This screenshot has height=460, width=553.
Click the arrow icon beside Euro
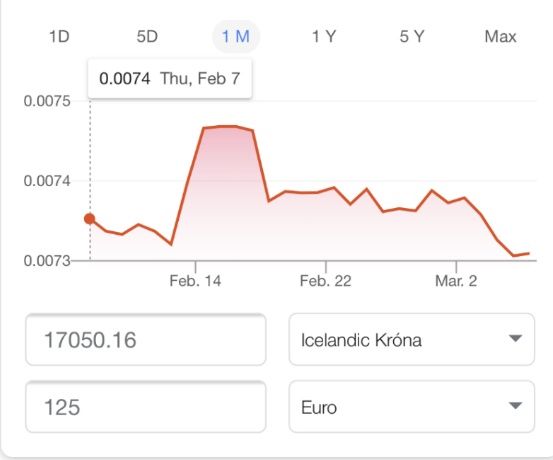click(x=515, y=406)
